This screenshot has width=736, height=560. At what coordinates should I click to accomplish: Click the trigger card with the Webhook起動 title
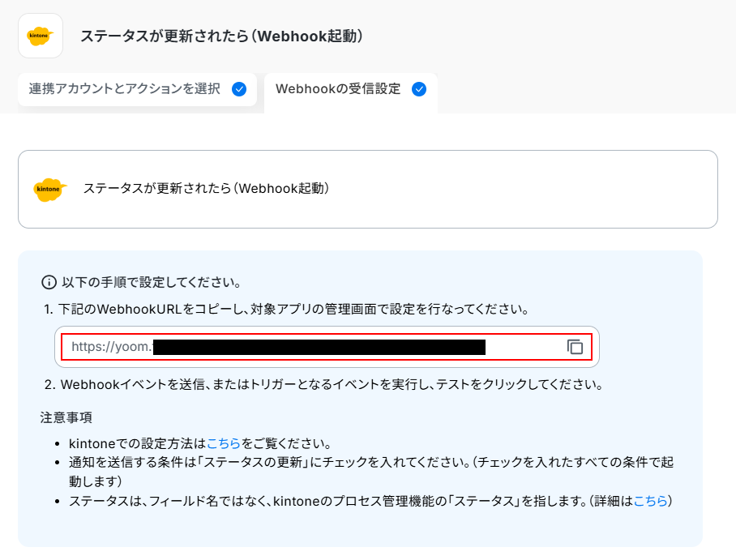367,189
